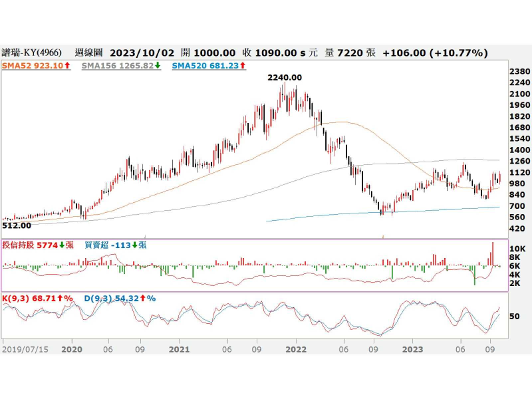This screenshot has height=399, width=532.
Task: Select the SMA520 681.23 legend label
Action: pyautogui.click(x=205, y=66)
